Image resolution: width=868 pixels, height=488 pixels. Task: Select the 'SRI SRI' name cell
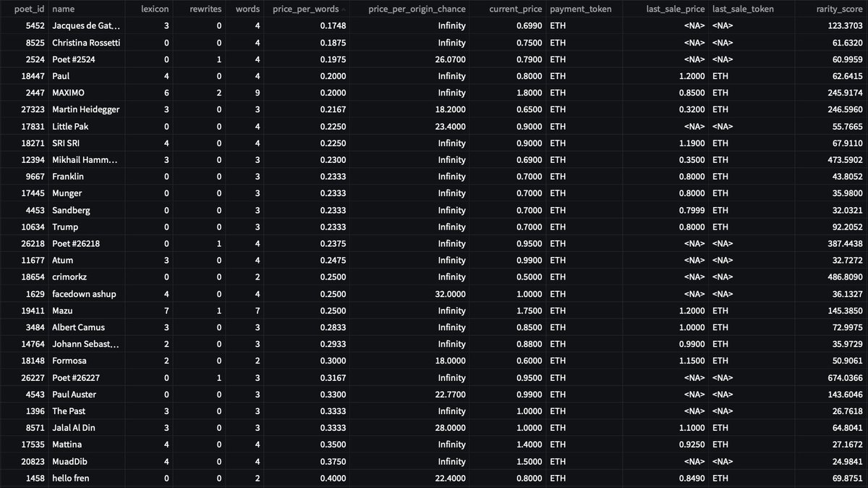[87, 143]
